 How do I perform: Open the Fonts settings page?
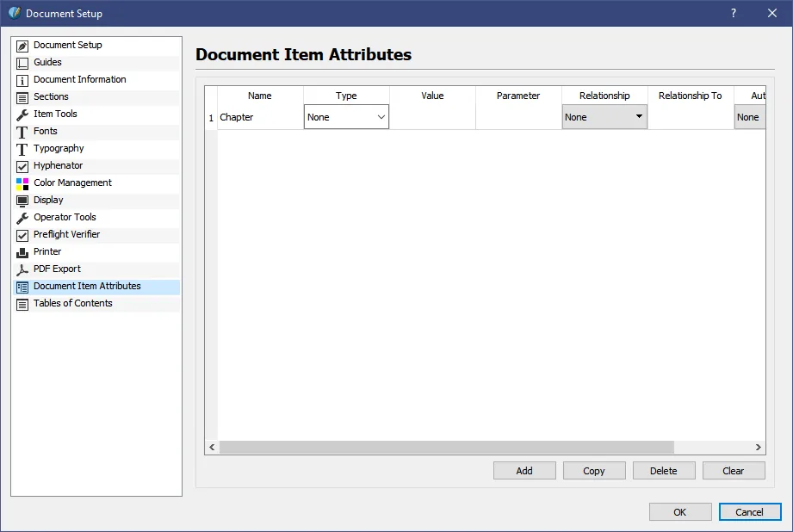pyautogui.click(x=96, y=131)
